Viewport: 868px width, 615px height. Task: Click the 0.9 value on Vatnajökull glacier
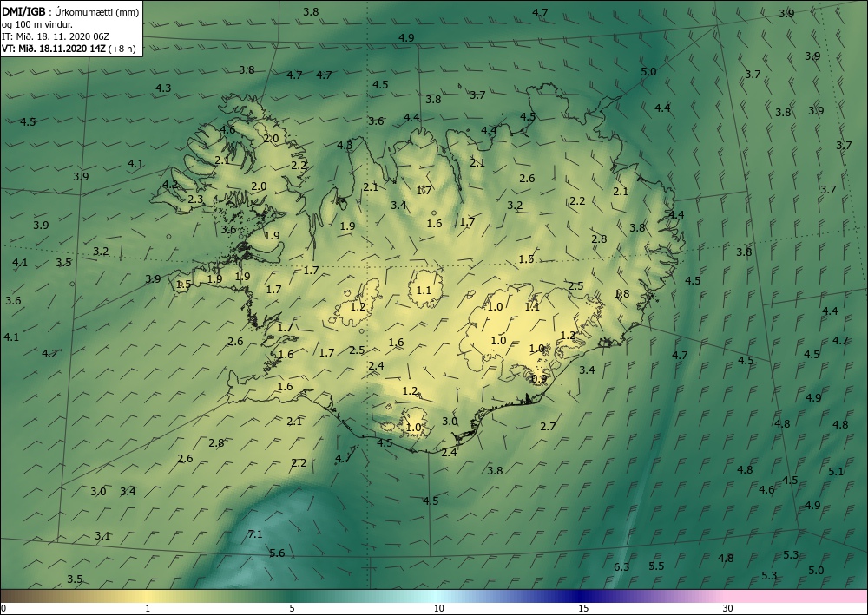[539, 379]
